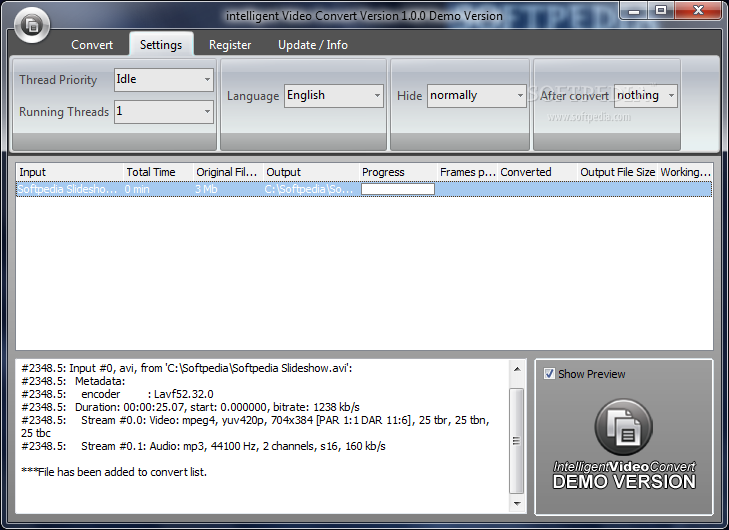
Task: Open the Language dropdown showing English
Action: click(333, 96)
